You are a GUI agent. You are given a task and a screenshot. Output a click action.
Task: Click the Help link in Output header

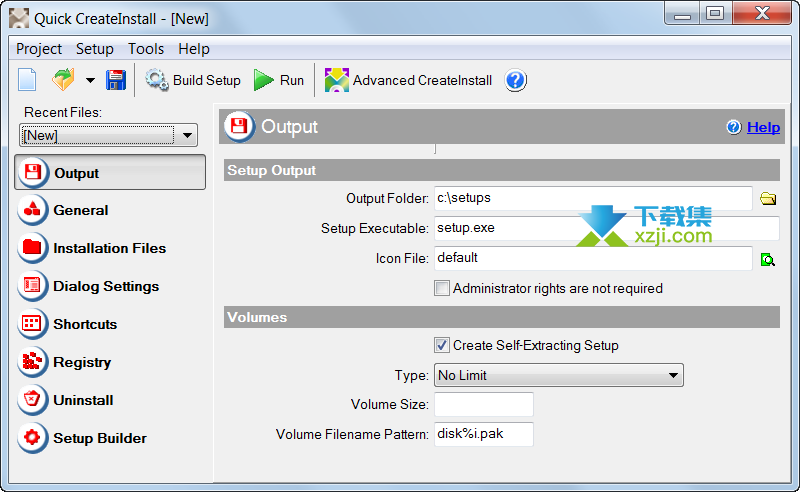763,127
